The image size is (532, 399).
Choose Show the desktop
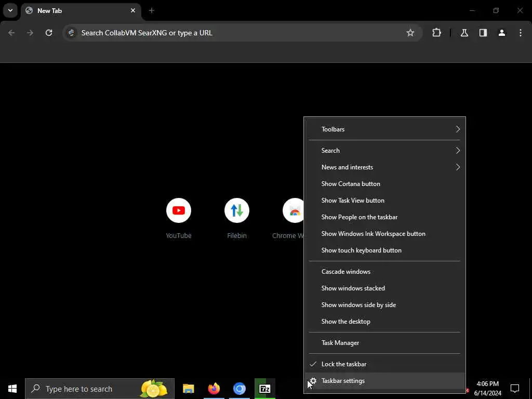pyautogui.click(x=385, y=321)
